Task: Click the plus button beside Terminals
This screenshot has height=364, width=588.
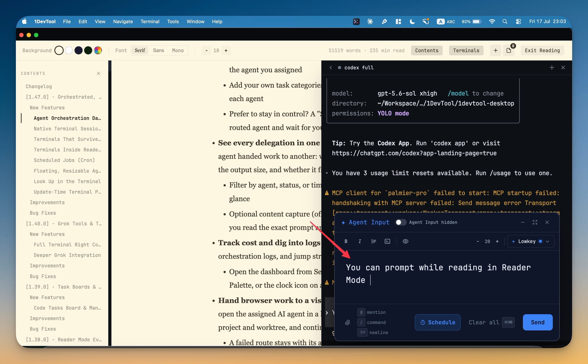Action: coord(495,50)
